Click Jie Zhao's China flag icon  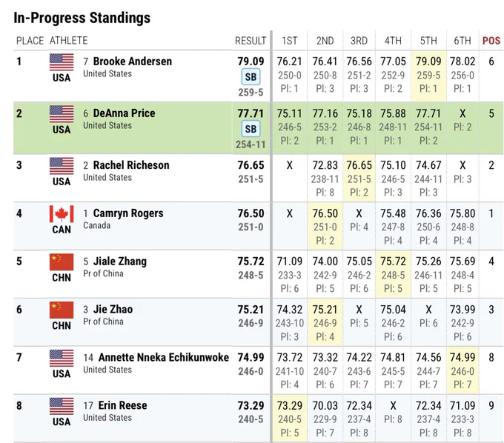(x=62, y=310)
